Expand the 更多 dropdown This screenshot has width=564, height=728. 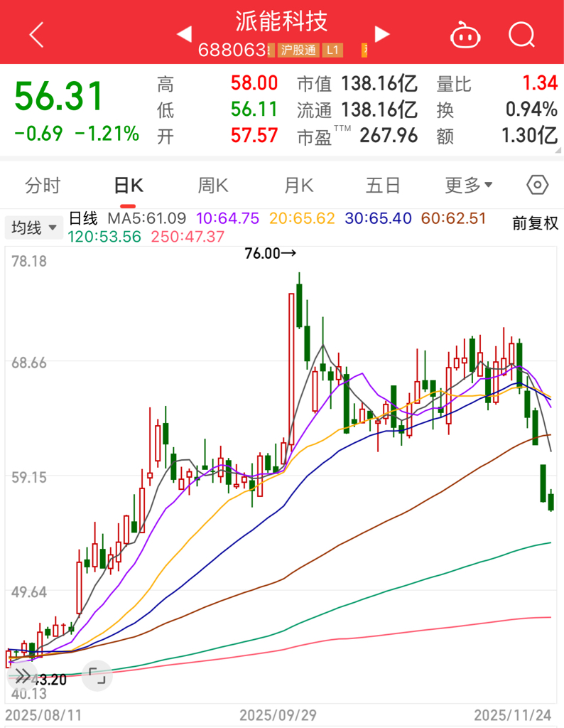(468, 186)
